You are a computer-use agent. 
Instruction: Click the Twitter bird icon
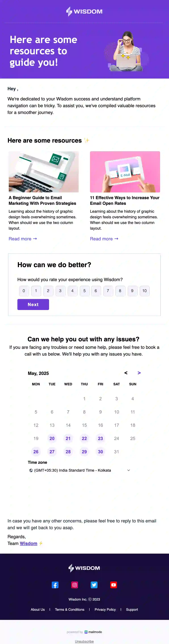click(x=94, y=585)
